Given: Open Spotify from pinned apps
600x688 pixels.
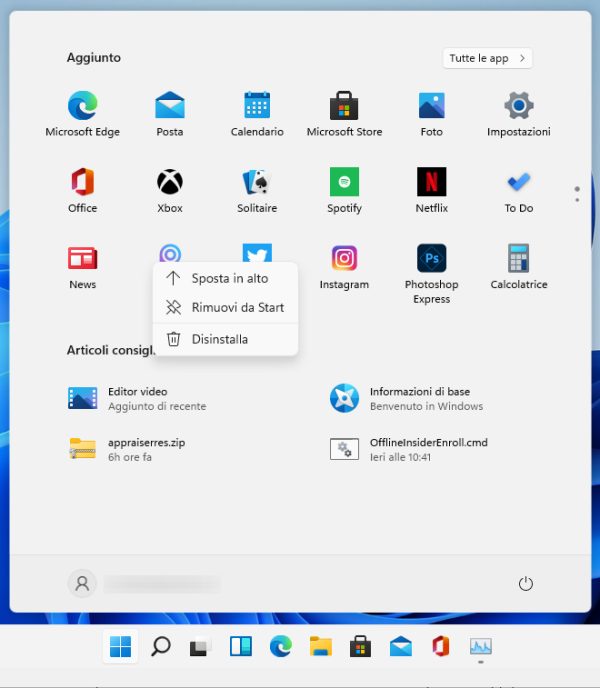Looking at the screenshot, I should pos(344,190).
